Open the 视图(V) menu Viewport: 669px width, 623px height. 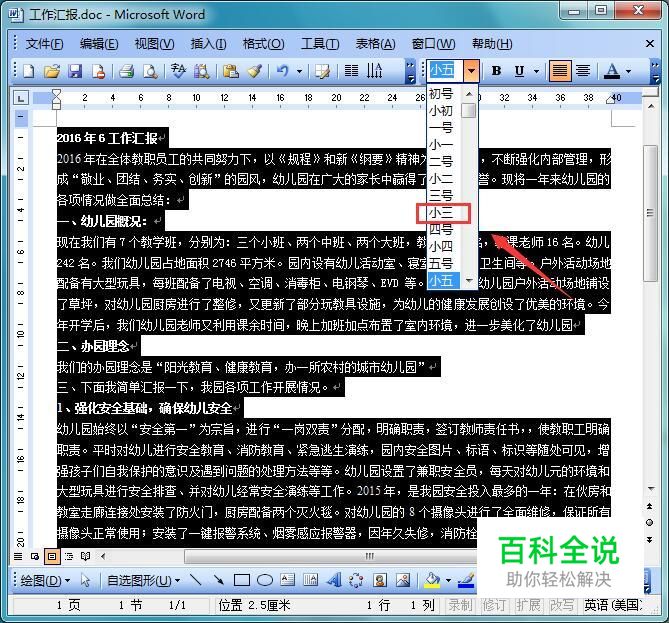pos(154,44)
